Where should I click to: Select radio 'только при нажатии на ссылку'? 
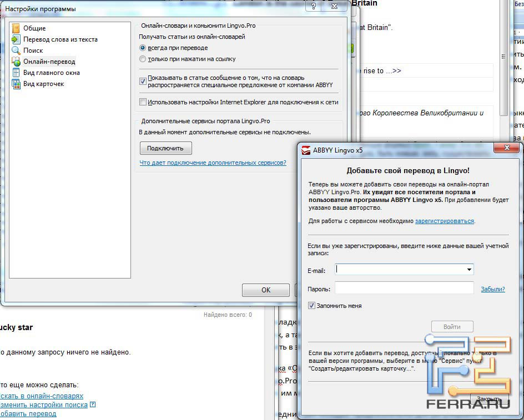pyautogui.click(x=143, y=59)
